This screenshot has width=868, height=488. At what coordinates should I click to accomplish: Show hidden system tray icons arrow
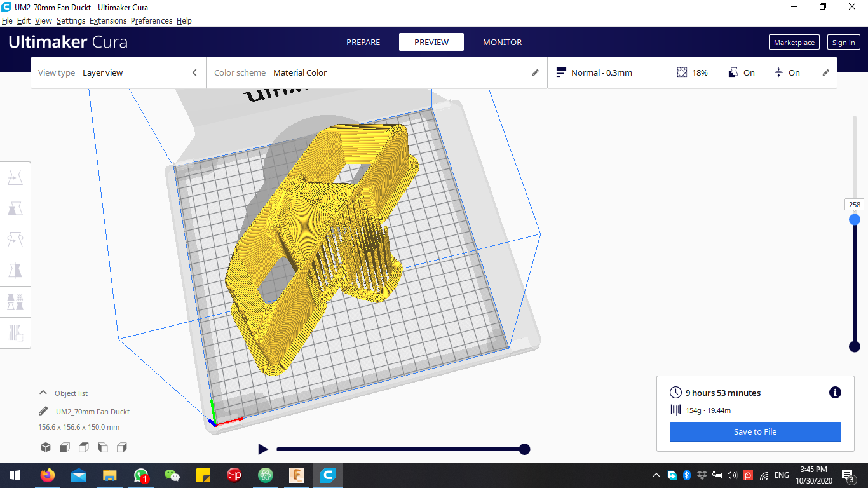point(656,475)
